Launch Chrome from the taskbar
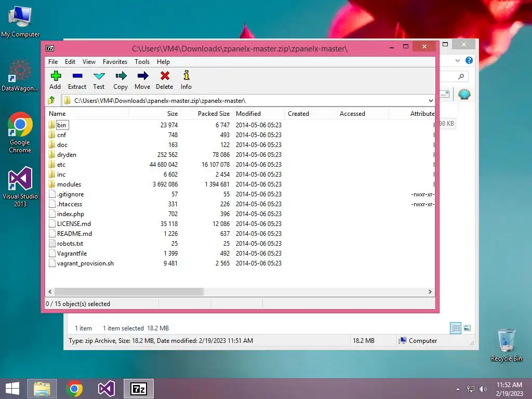The height and width of the screenshot is (399, 532). 74,389
